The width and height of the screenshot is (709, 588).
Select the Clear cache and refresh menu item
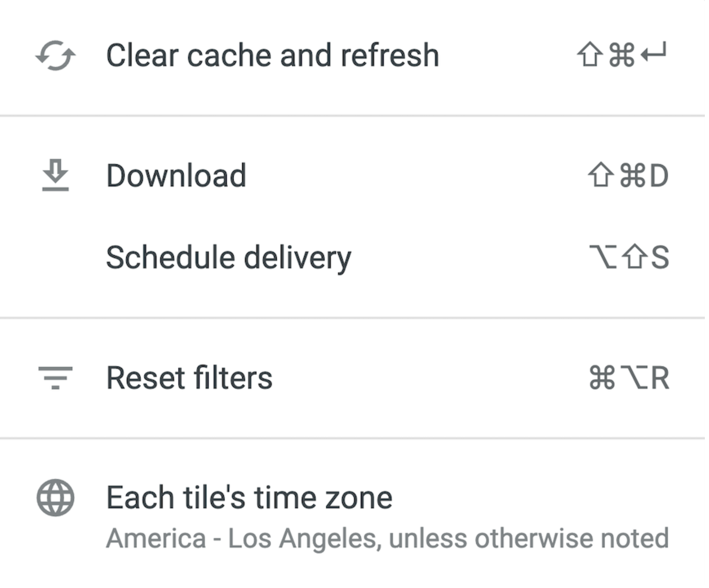(273, 55)
